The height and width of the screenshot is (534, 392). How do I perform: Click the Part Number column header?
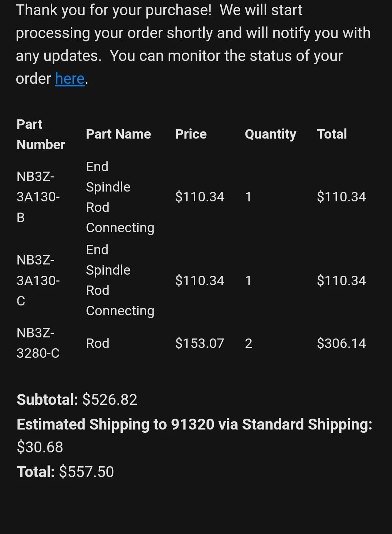pos(41,134)
